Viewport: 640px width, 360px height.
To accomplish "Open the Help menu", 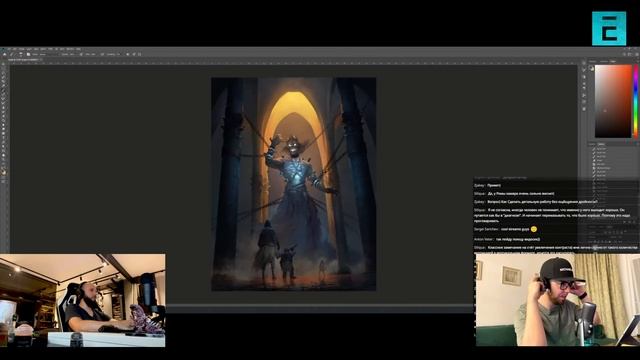I will coord(78,49).
